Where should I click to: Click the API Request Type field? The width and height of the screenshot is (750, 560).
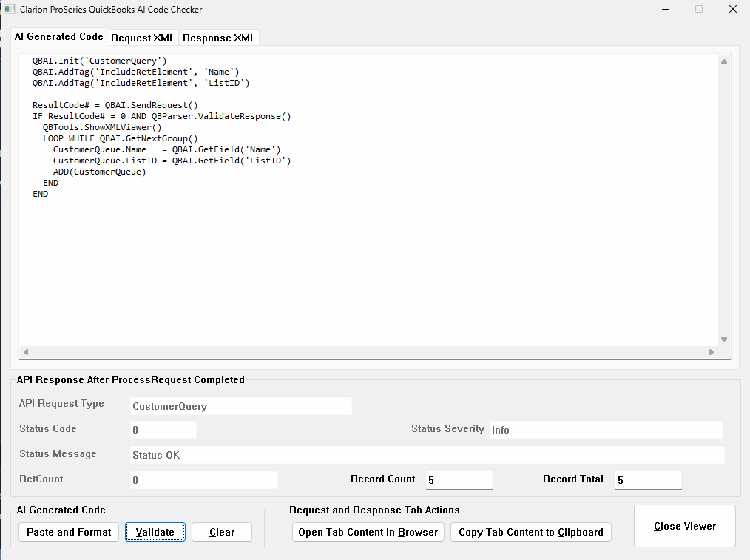coord(240,406)
